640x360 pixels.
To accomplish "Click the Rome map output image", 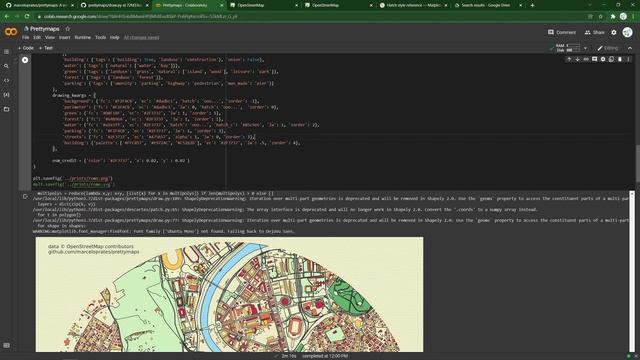I will [229, 294].
